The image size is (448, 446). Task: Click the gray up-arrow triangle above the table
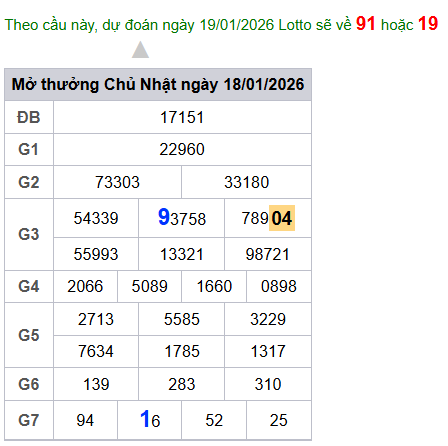click(x=140, y=50)
